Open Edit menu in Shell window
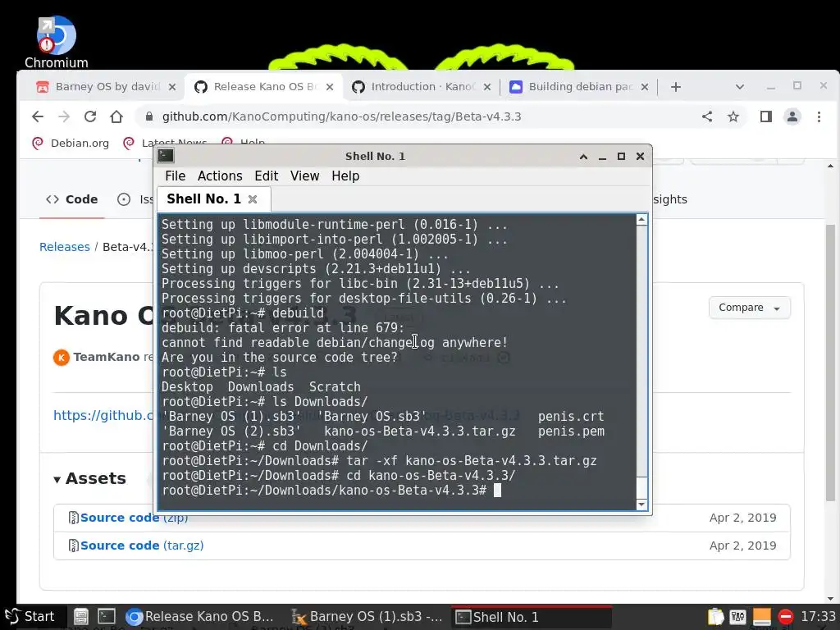This screenshot has width=840, height=630. click(x=267, y=176)
